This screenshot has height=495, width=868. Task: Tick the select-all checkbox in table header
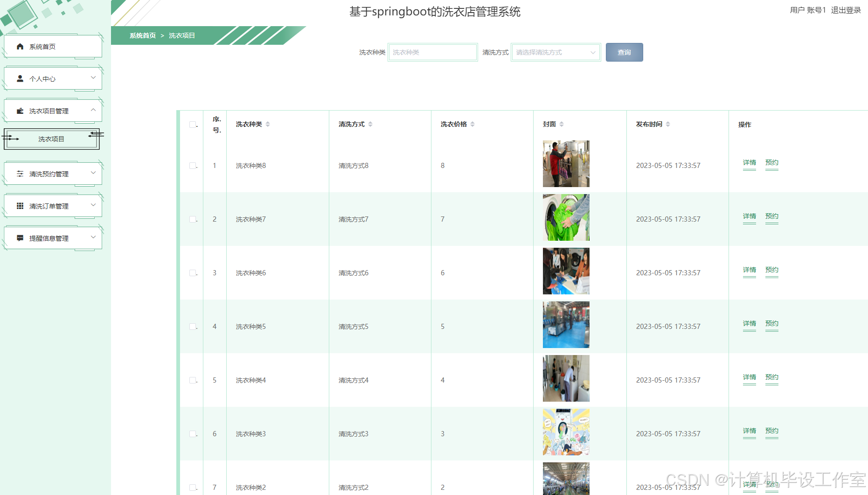click(193, 125)
